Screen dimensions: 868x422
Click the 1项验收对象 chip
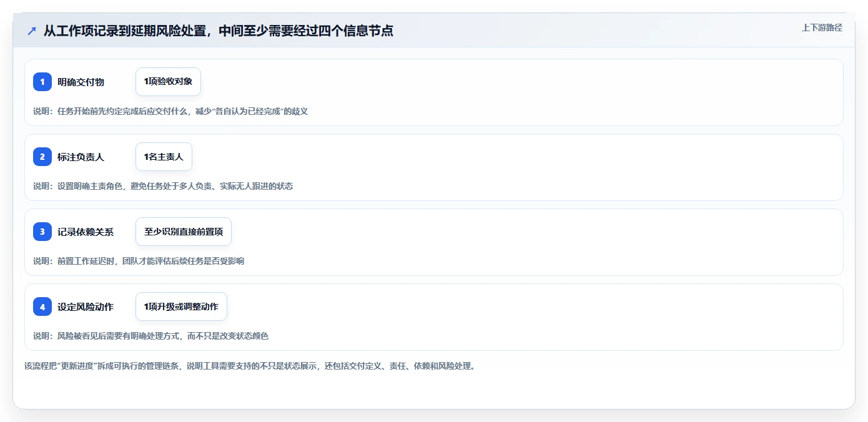(168, 82)
